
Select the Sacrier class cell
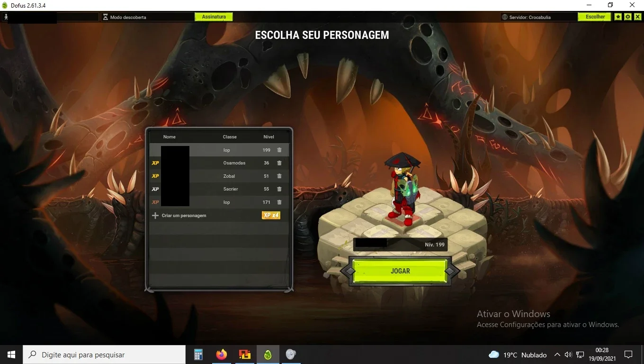coord(231,189)
